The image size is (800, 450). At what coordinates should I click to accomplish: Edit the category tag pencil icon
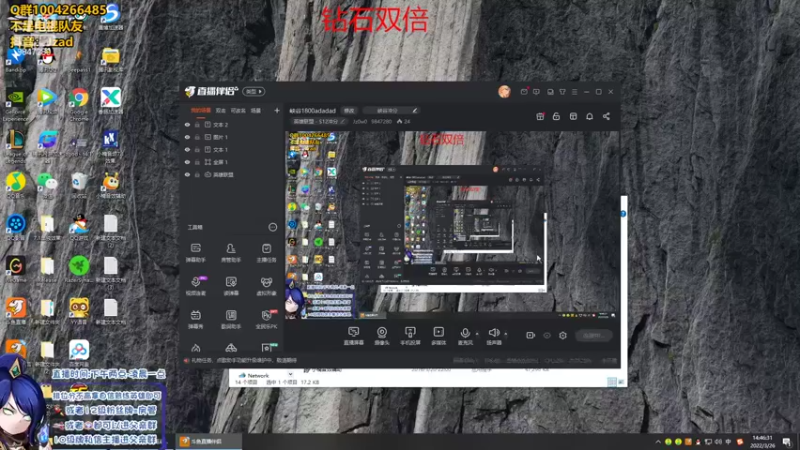coord(343,121)
